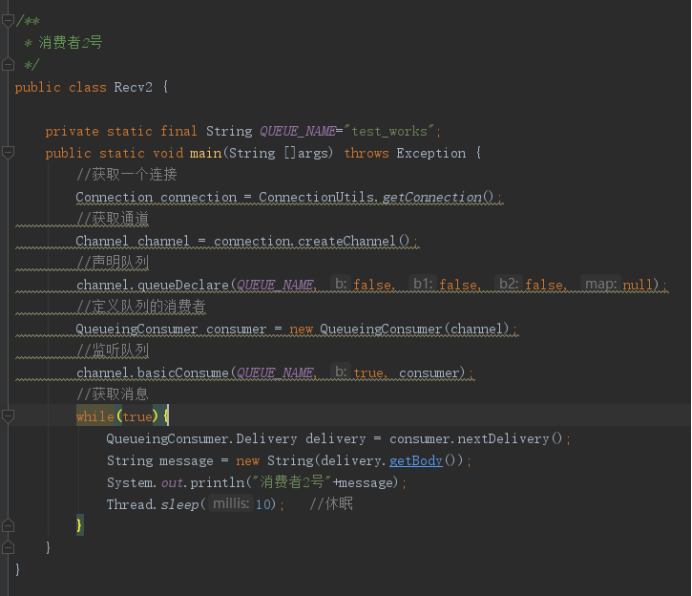The image size is (692, 596).
Task: Click the //定义队列的消费者 comment
Action: tap(141, 306)
